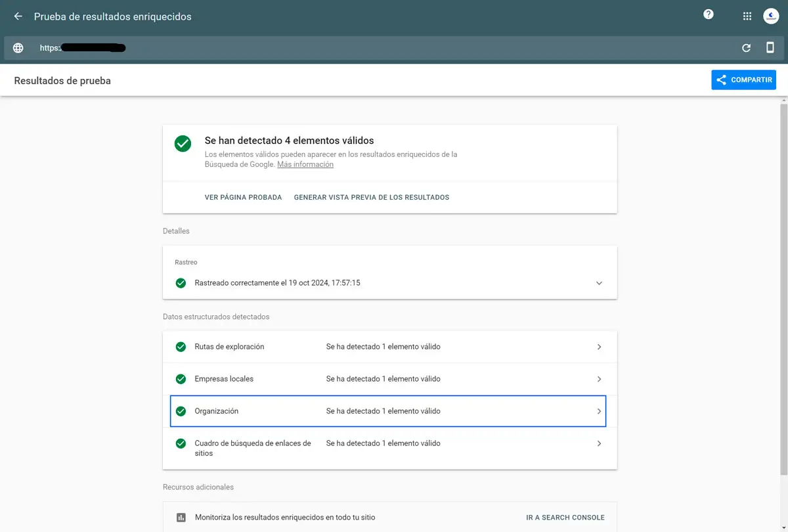Click the green check beside Rastreado correctamente
The image size is (788, 532).
tap(181, 283)
